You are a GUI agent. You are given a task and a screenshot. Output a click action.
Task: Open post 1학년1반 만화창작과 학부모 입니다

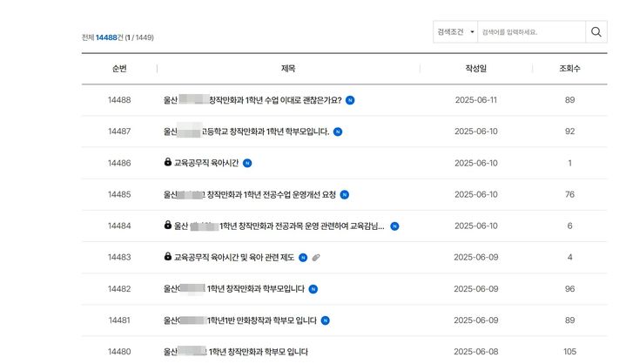coord(240,320)
